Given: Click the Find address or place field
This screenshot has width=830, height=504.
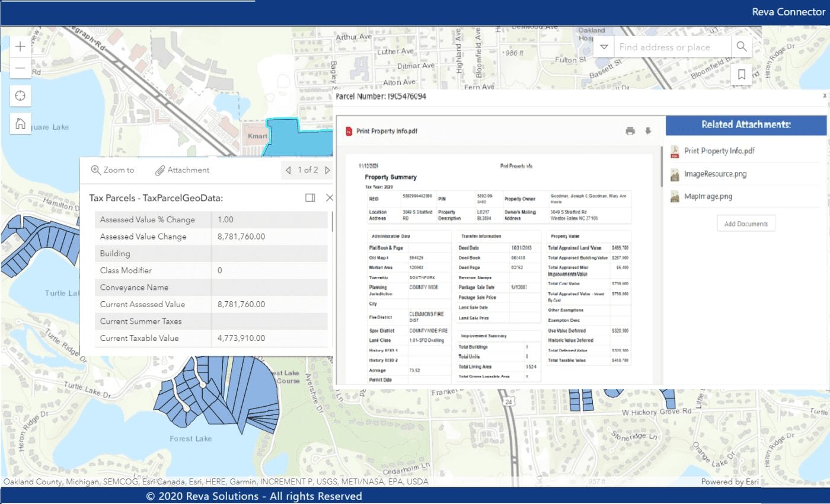Looking at the screenshot, I should click(672, 47).
